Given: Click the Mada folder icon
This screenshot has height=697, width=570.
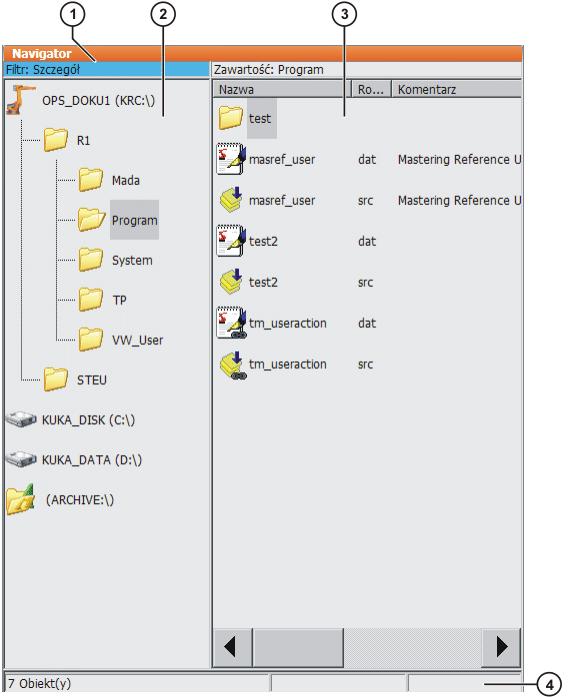Looking at the screenshot, I should (91, 180).
